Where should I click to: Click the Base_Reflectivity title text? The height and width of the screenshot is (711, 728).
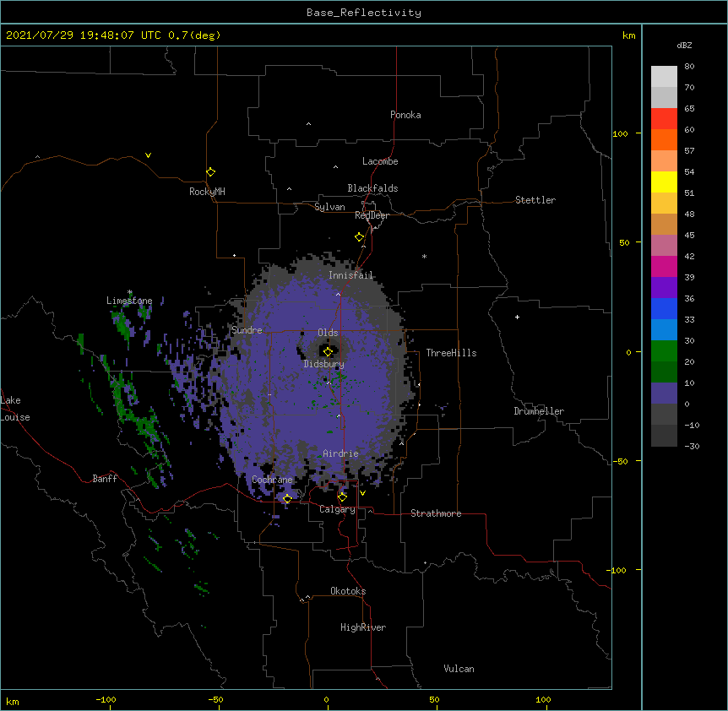pos(364,13)
